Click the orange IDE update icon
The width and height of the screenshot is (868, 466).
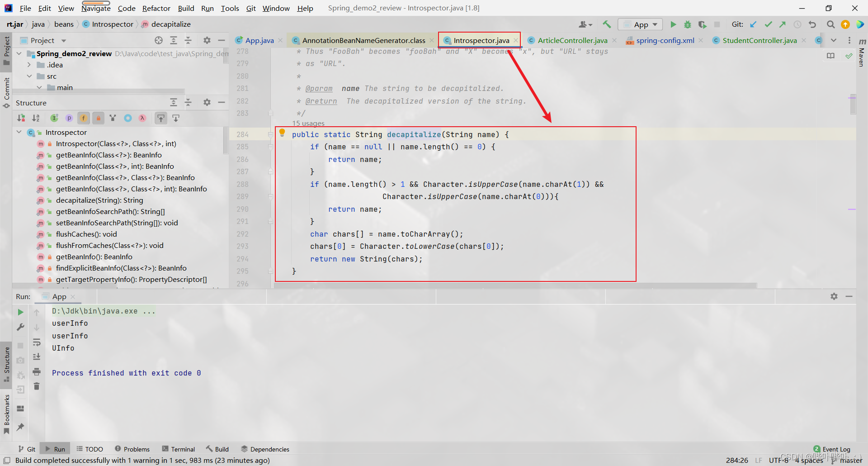coord(845,24)
